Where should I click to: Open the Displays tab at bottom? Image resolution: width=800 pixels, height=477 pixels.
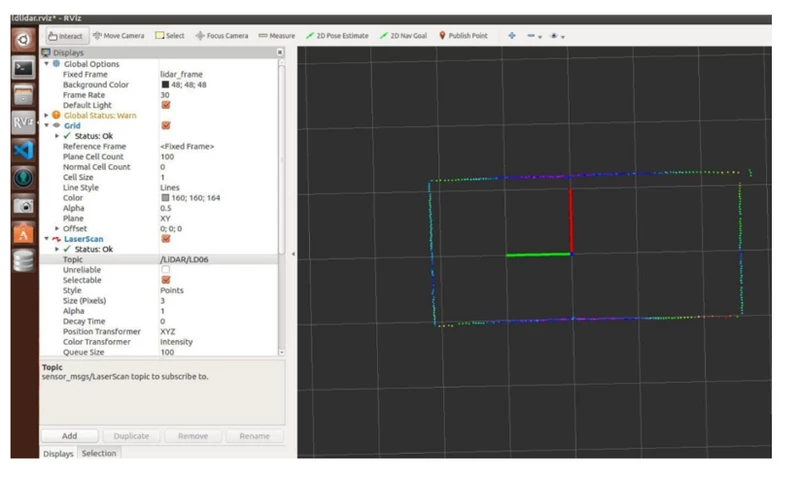pos(58,453)
